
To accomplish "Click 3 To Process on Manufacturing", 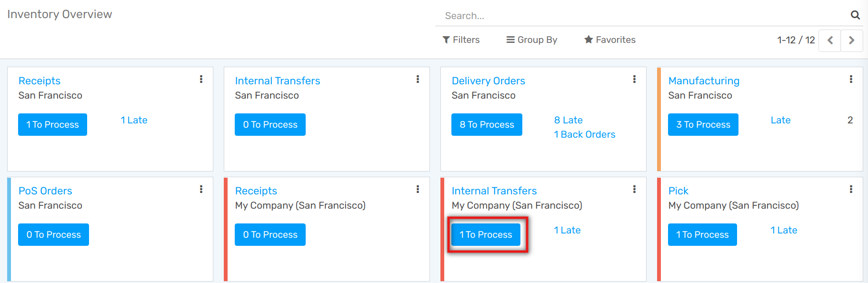I will point(703,124).
